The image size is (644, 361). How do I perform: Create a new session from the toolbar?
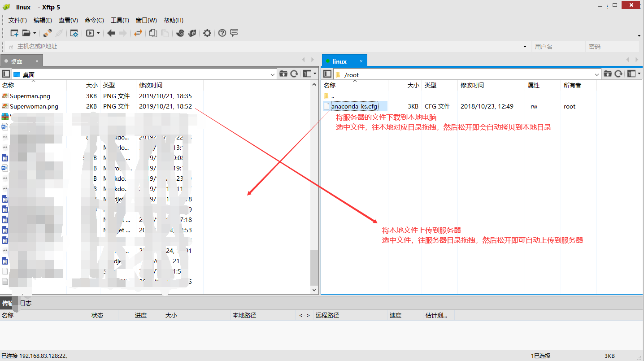coord(14,33)
